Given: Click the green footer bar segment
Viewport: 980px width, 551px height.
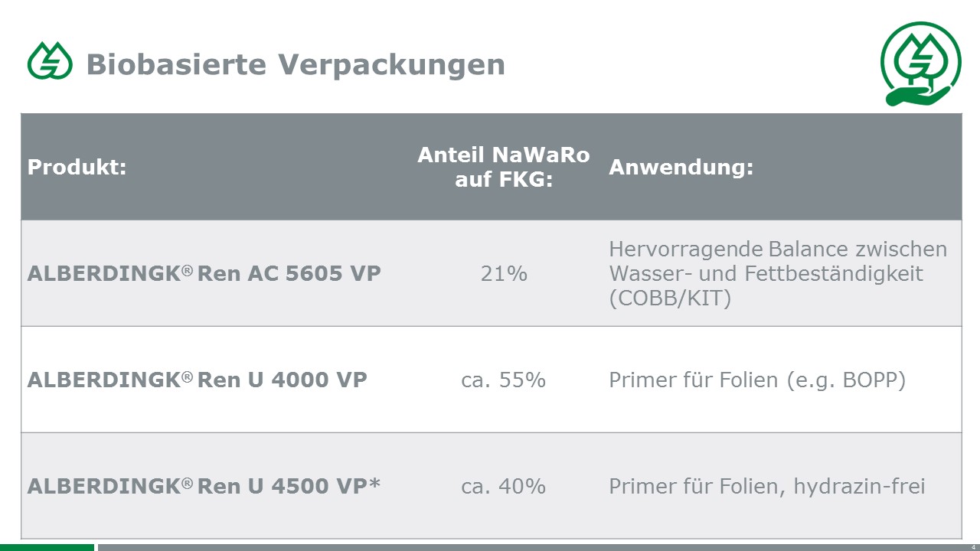Looking at the screenshot, I should coord(47,547).
